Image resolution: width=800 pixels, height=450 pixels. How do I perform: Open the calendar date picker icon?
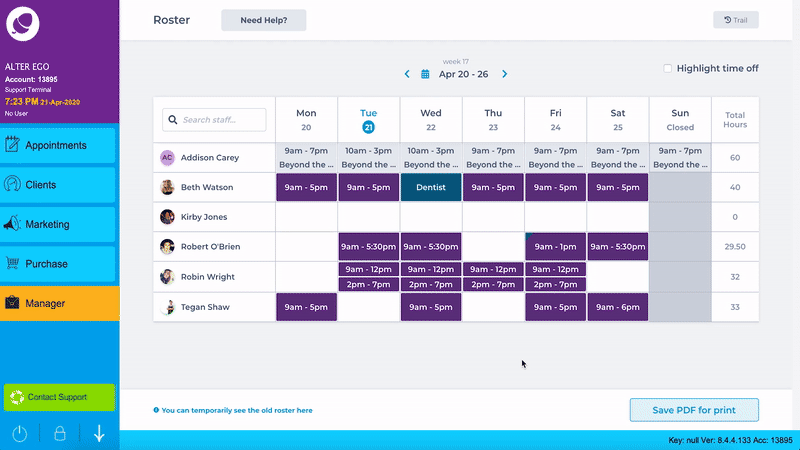point(425,74)
